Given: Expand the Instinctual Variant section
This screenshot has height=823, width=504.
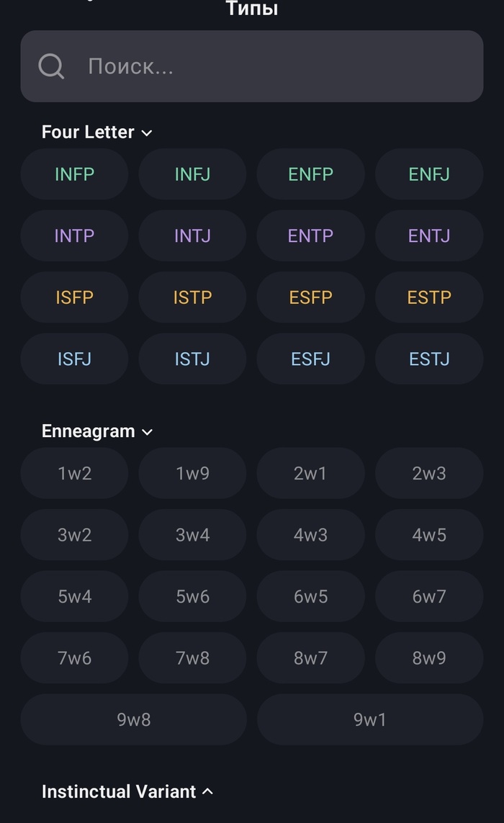Looking at the screenshot, I should tap(207, 791).
